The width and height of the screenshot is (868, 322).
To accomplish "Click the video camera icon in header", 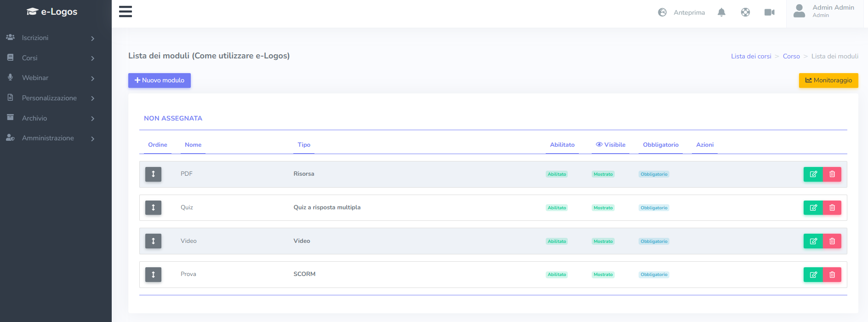I will (769, 12).
